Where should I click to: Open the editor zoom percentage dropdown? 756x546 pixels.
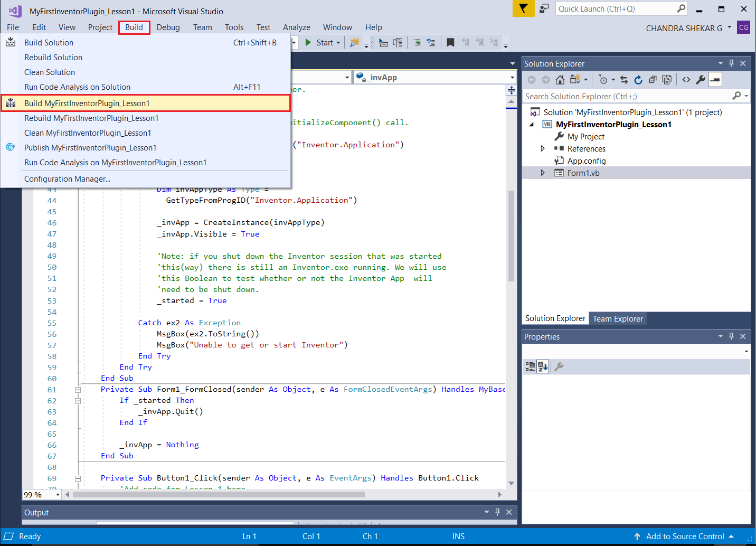(58, 495)
